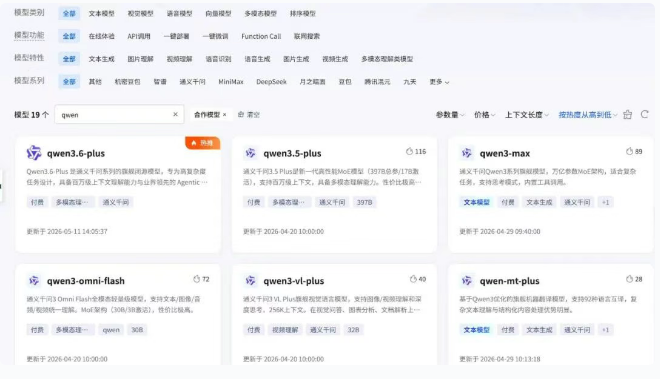The width and height of the screenshot is (660, 379).
Task: Filter by 语音模型 category
Action: 179,13
